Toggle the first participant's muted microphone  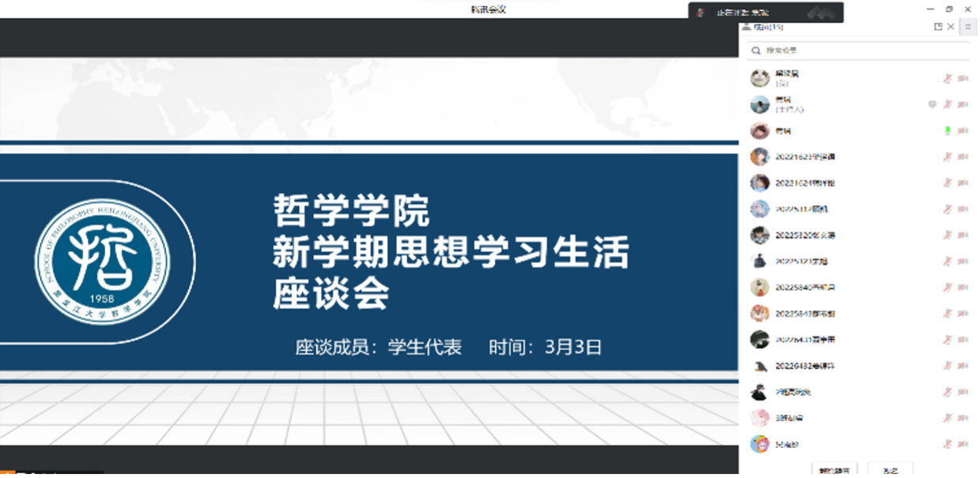(x=948, y=78)
